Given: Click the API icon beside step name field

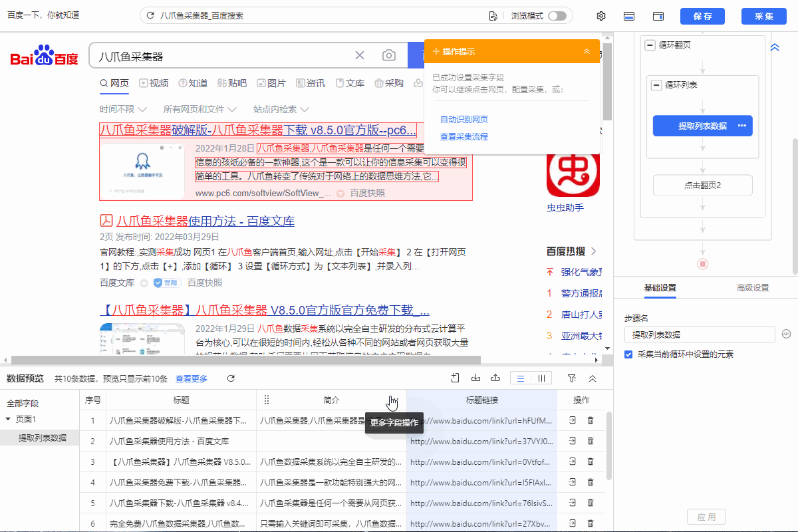Looking at the screenshot, I should (x=786, y=334).
